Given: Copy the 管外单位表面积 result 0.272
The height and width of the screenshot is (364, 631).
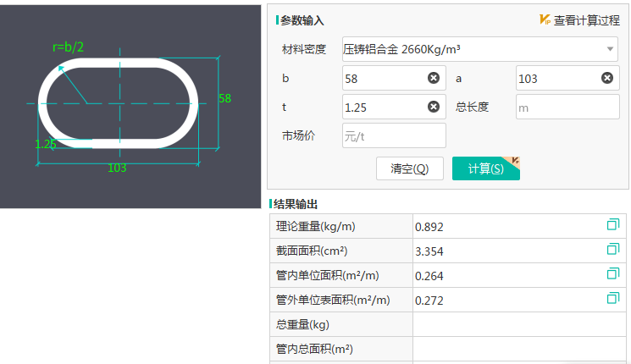Looking at the screenshot, I should tap(613, 298).
